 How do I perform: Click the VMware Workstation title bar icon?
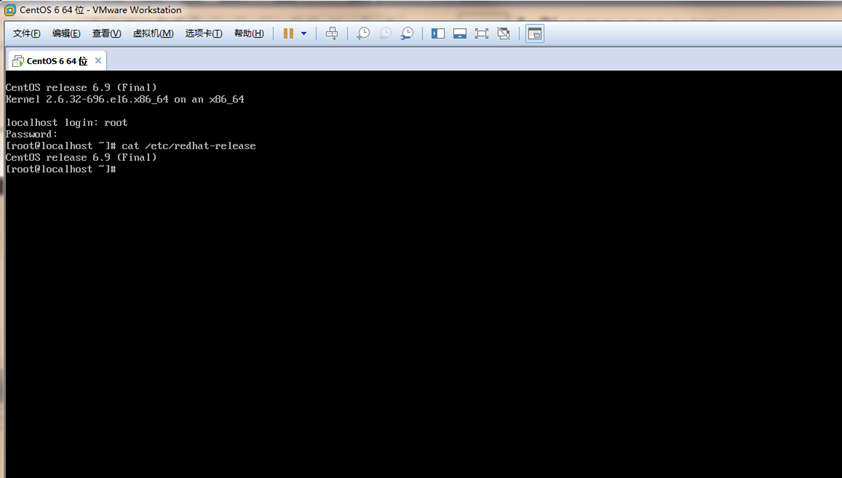point(10,10)
